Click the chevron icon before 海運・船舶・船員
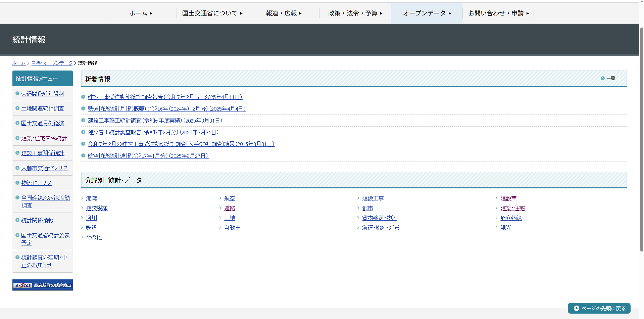Viewport: 644px width, 319px height. [358, 227]
